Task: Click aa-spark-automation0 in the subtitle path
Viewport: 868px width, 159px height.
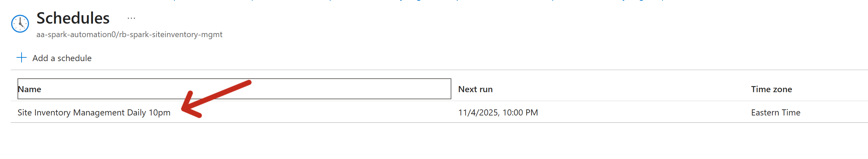Action: click(76, 34)
